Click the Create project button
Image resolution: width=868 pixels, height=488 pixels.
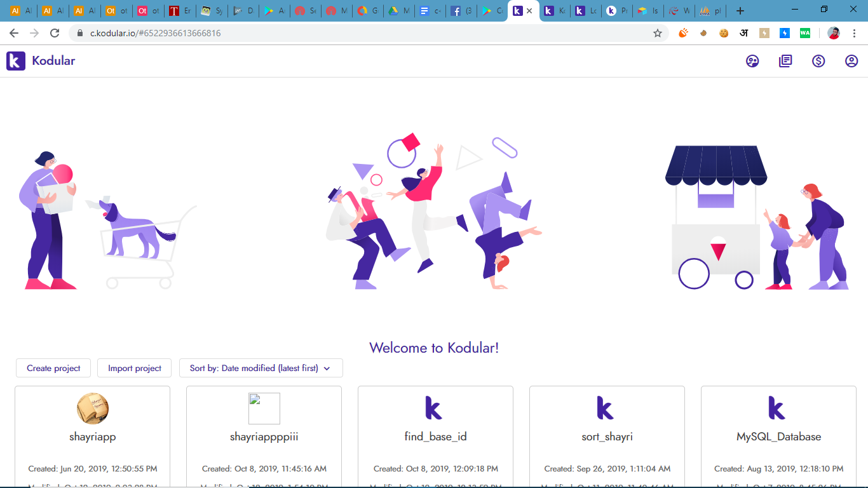(53, 368)
